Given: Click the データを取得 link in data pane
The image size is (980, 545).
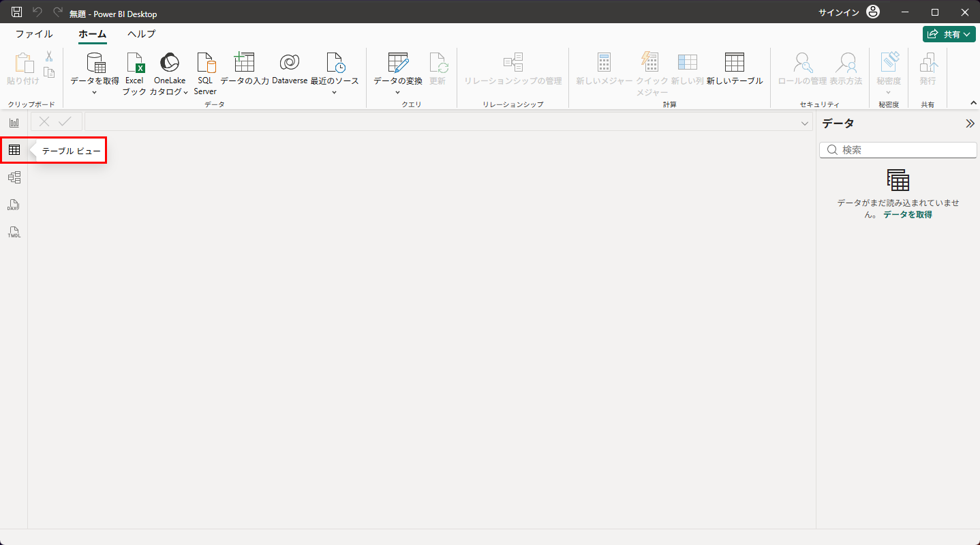Looking at the screenshot, I should click(908, 215).
